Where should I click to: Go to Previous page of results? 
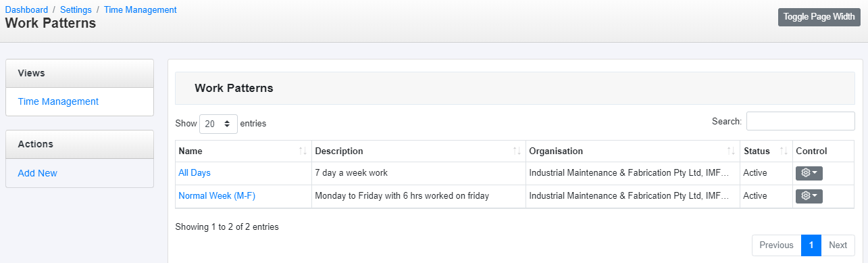pos(776,245)
